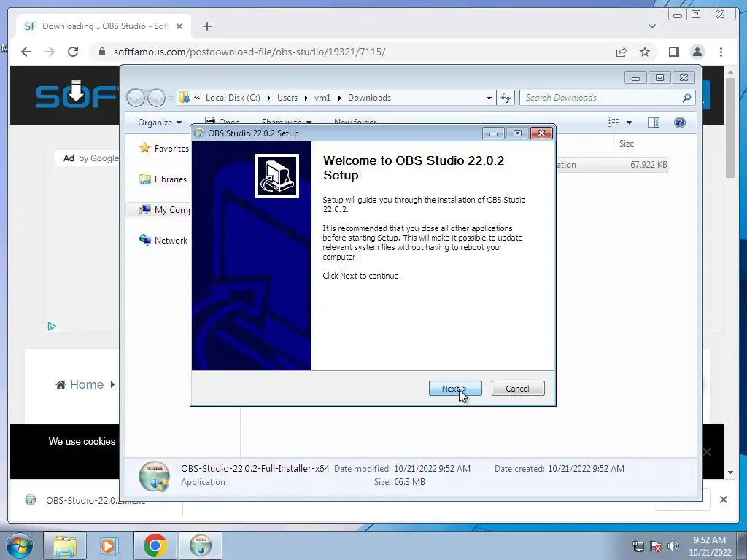Open Explorer help icon
The width and height of the screenshot is (747, 560).
pos(680,122)
